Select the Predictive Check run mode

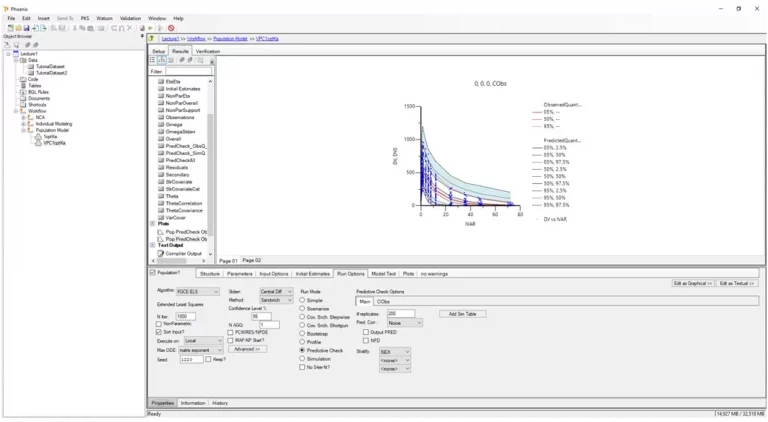tap(304, 351)
